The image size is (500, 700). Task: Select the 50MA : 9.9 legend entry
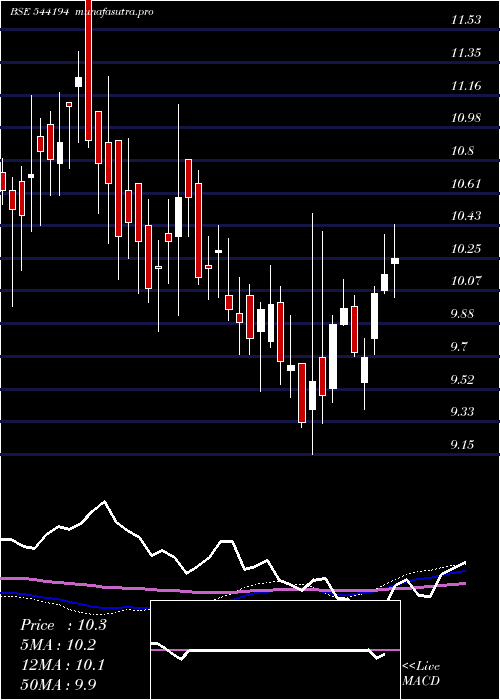pyautogui.click(x=58, y=685)
